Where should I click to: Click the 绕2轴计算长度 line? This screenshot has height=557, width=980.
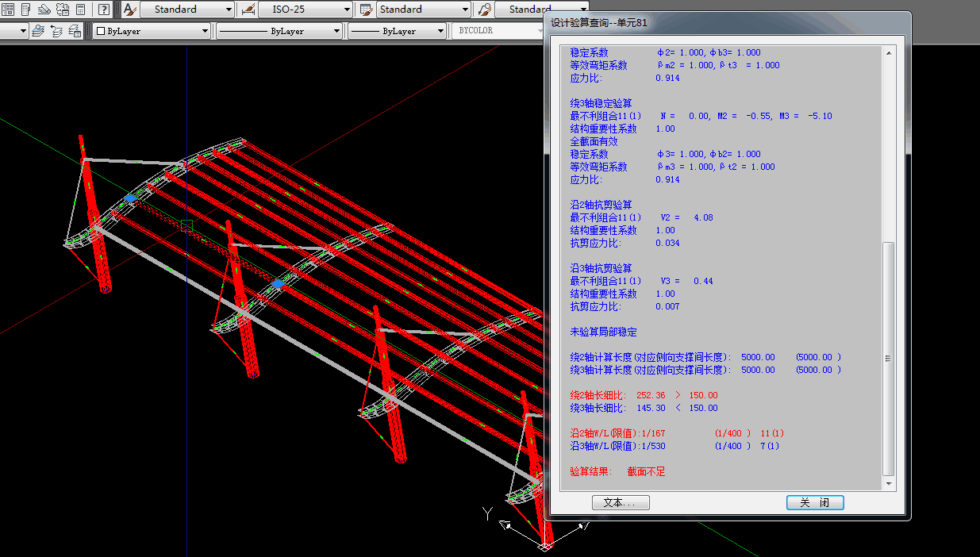point(705,357)
